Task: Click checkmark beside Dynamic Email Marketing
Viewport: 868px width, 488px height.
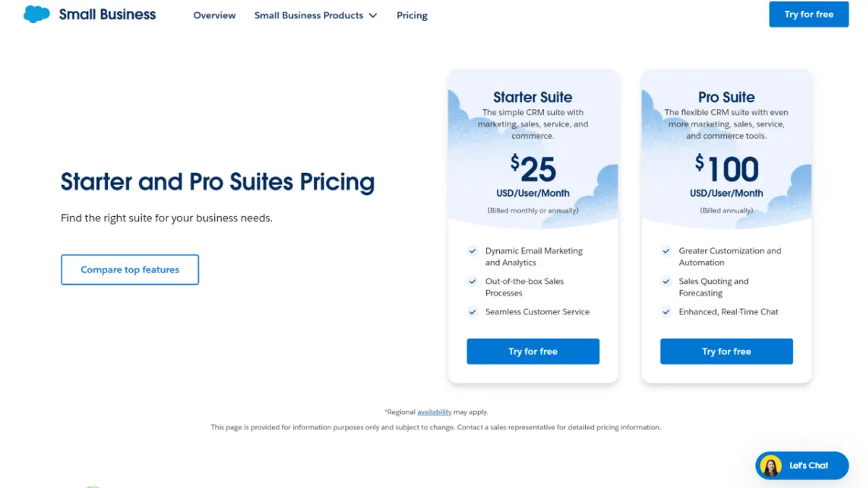Action: (x=472, y=251)
